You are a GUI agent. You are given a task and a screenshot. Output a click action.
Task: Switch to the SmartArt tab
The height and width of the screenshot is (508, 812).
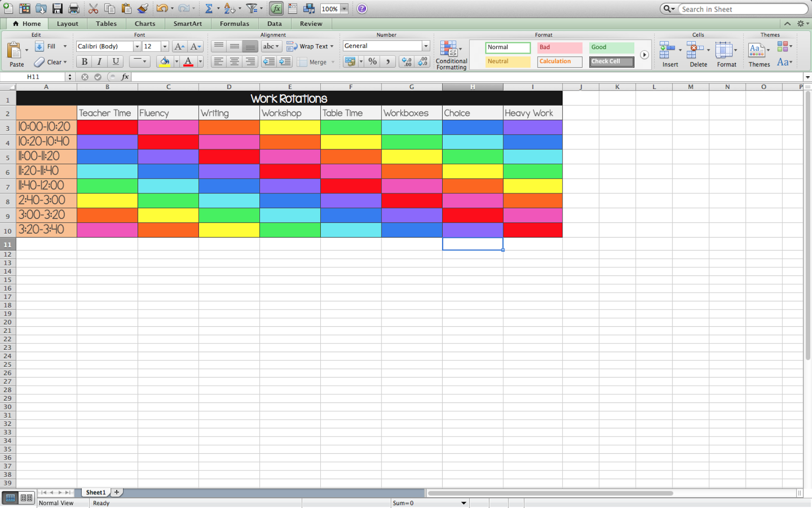[x=188, y=24]
